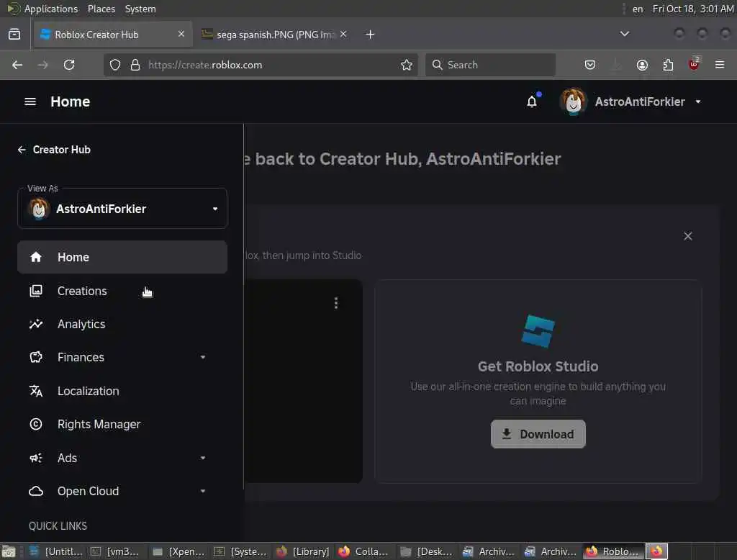Switch to the sega spanish.PNG tab
This screenshot has width=737, height=560.
[275, 35]
